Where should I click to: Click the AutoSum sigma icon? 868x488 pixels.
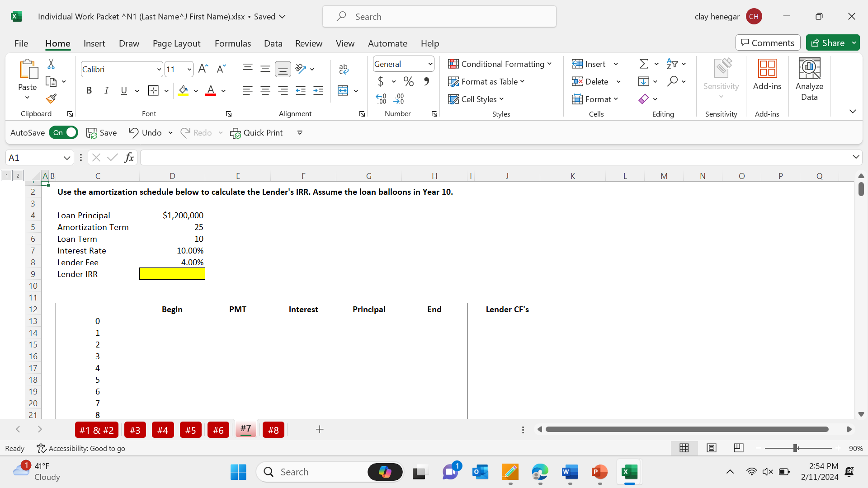pos(644,64)
